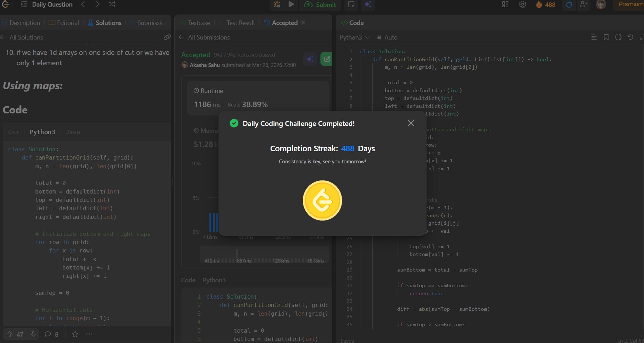Click the bookmark icon in code editor
Screen dimensions: 644x343
point(606,37)
